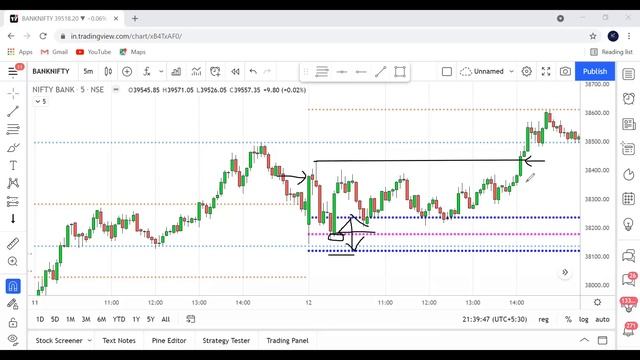
Task: Open indicator templates icon
Action: [196, 71]
